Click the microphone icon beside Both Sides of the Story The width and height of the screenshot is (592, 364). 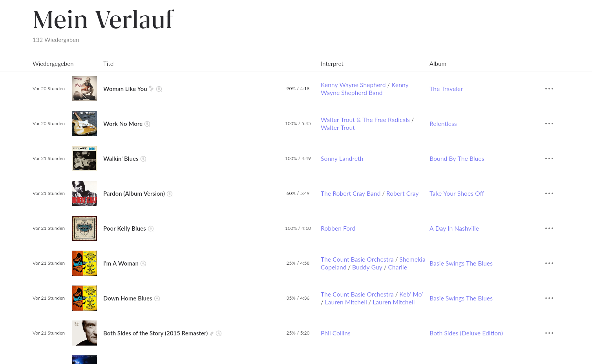click(x=212, y=333)
